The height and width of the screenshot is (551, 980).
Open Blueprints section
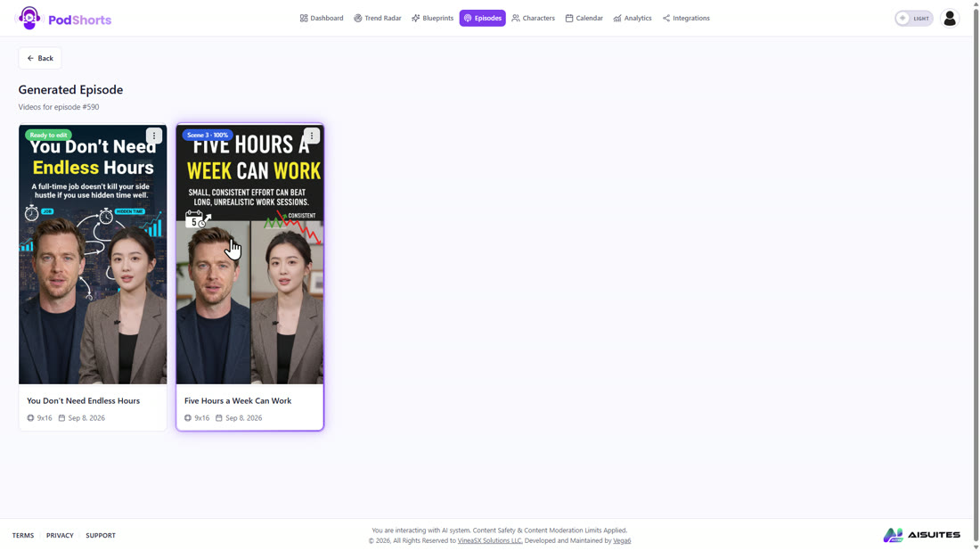(432, 18)
